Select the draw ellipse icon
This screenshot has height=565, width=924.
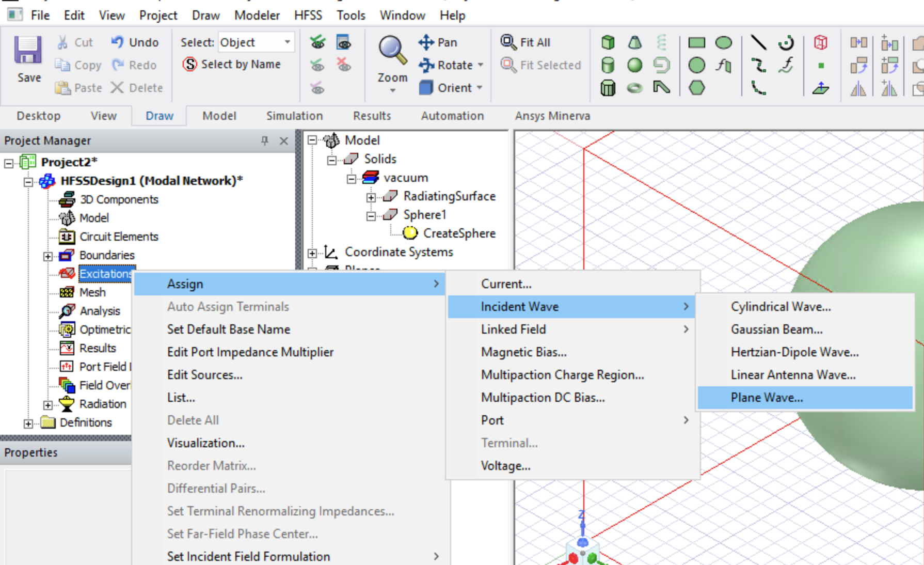coord(724,42)
